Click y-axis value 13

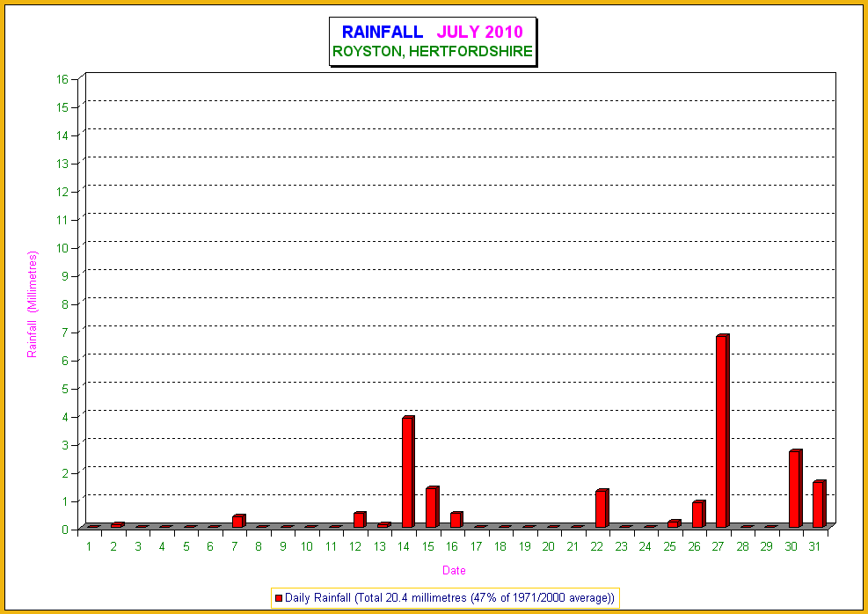(x=62, y=164)
